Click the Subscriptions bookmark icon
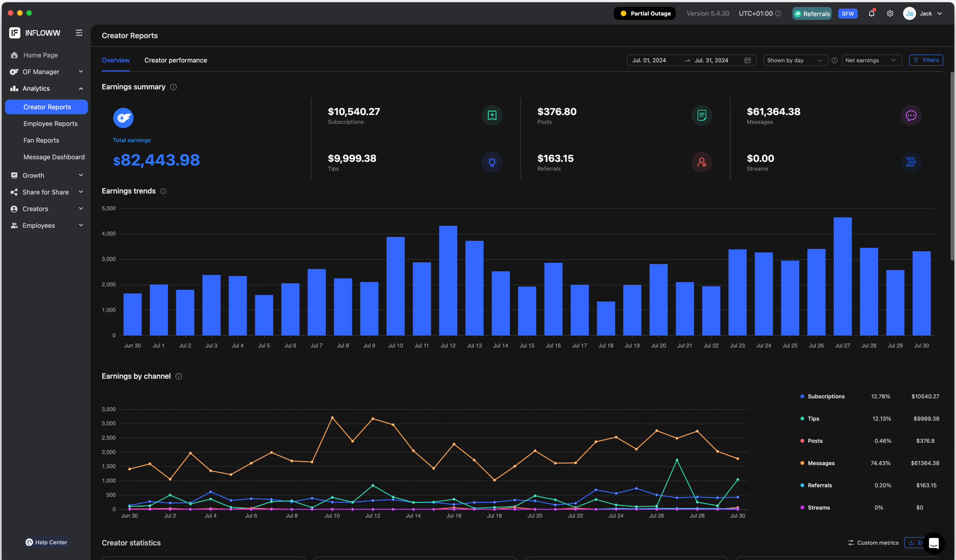The height and width of the screenshot is (560, 956). [492, 115]
